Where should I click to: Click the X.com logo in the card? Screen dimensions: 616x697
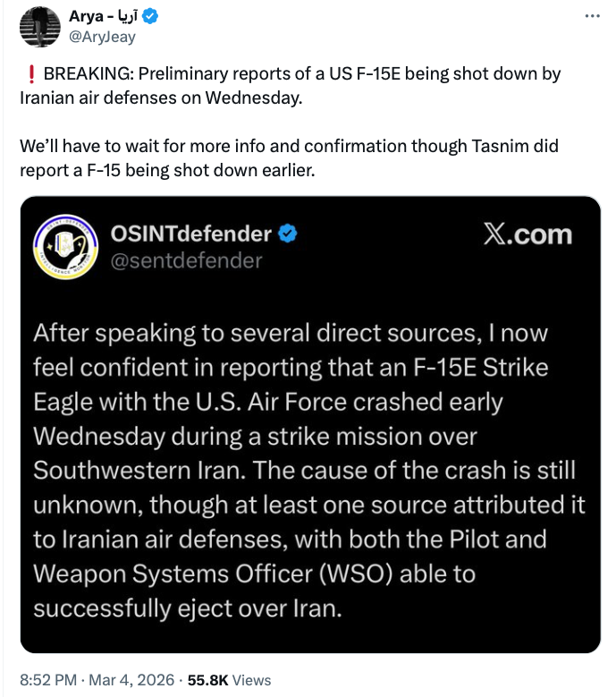(x=527, y=235)
